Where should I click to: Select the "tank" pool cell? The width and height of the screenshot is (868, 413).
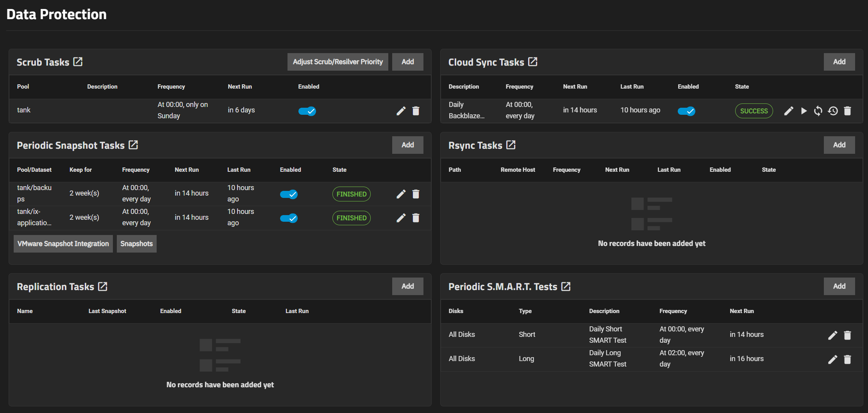click(x=24, y=110)
